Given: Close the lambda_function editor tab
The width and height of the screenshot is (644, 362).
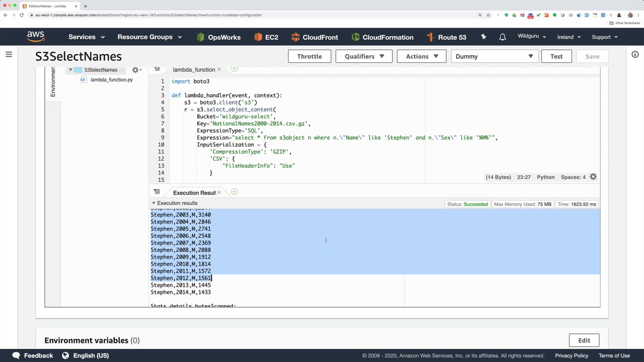Looking at the screenshot, I should [219, 70].
